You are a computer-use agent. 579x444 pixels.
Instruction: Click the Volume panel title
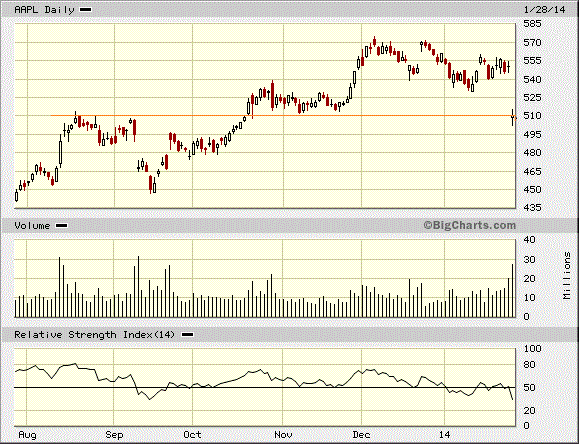pyautogui.click(x=32, y=225)
